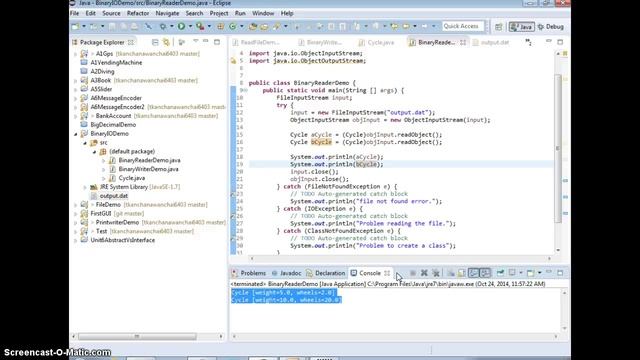Image resolution: width=640 pixels, height=360 pixels.
Task: Open the Refactor menu
Action: [x=138, y=13]
